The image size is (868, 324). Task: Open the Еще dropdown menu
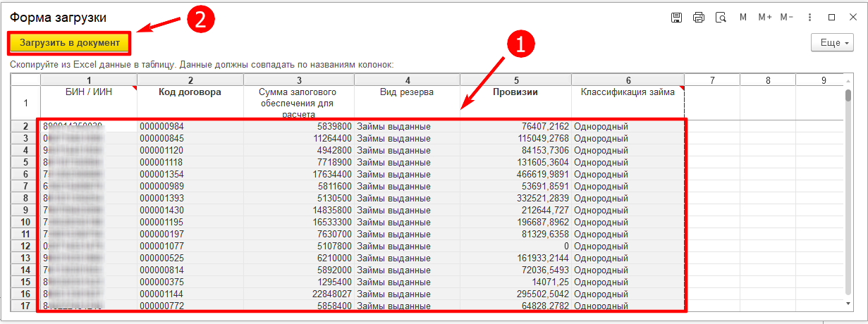833,43
